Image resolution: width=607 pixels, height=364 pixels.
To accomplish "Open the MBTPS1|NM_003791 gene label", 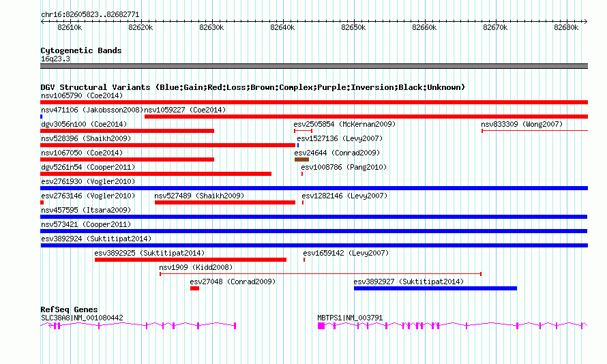I will [x=350, y=318].
